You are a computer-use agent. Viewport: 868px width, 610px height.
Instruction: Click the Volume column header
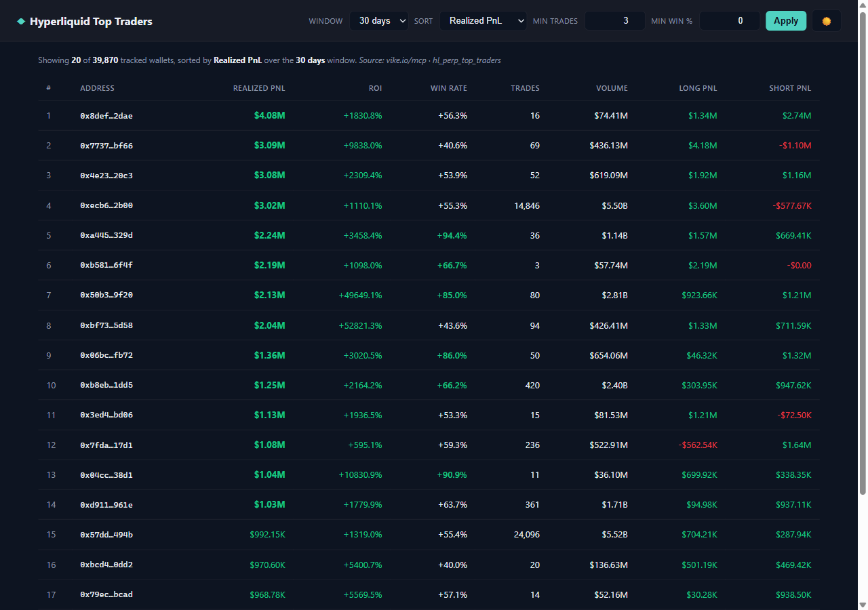click(612, 88)
